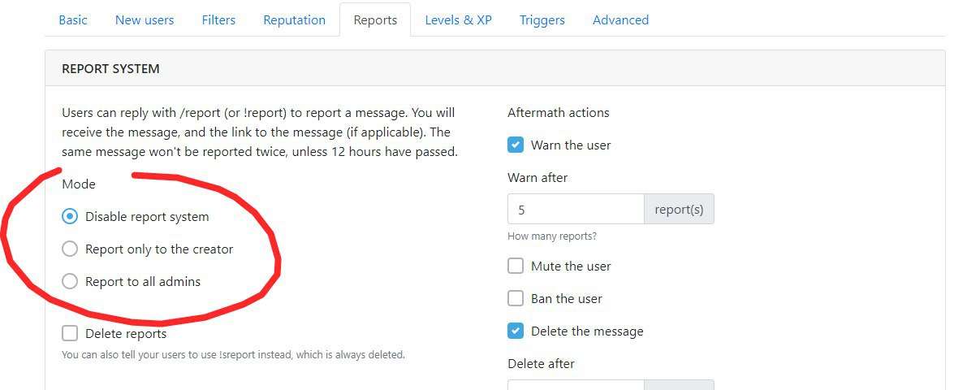
Task: Enable the Delete reports checkbox
Action: 70,333
